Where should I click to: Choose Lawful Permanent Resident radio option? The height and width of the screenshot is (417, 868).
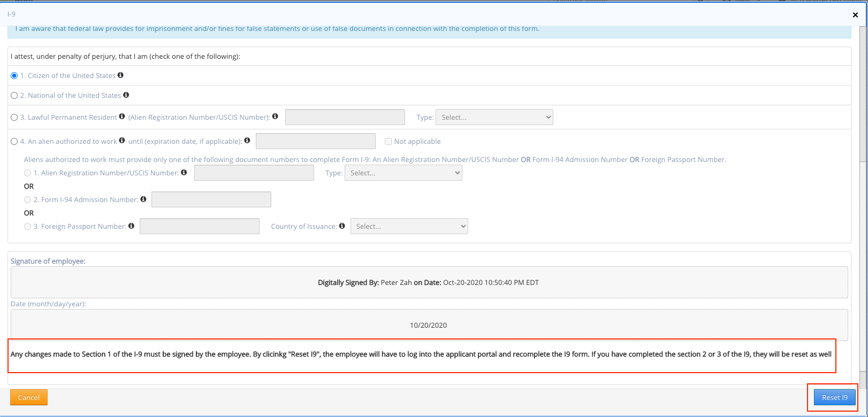pyautogui.click(x=14, y=118)
